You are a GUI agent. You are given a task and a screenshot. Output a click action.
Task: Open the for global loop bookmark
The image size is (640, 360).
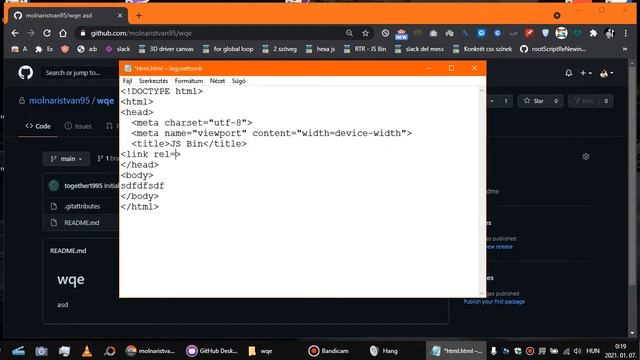228,49
